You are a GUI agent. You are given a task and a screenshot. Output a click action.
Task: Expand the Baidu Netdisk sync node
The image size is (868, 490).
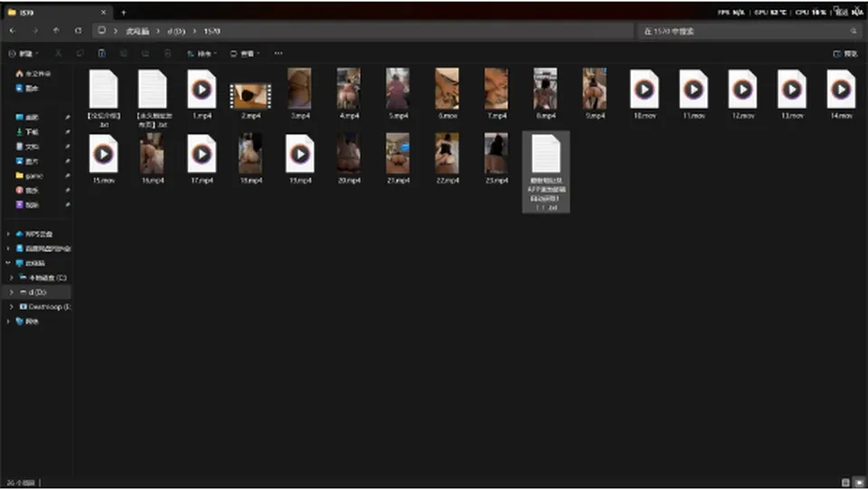pos(8,249)
